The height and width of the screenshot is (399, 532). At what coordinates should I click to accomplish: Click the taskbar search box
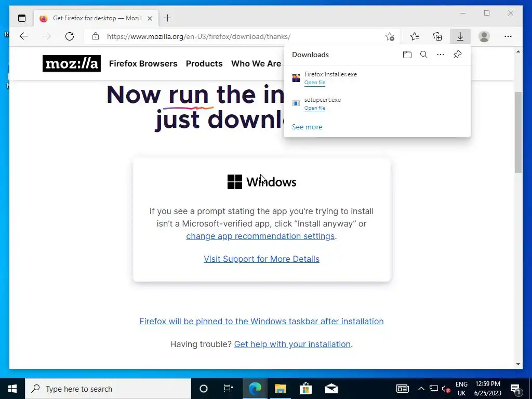click(x=108, y=389)
